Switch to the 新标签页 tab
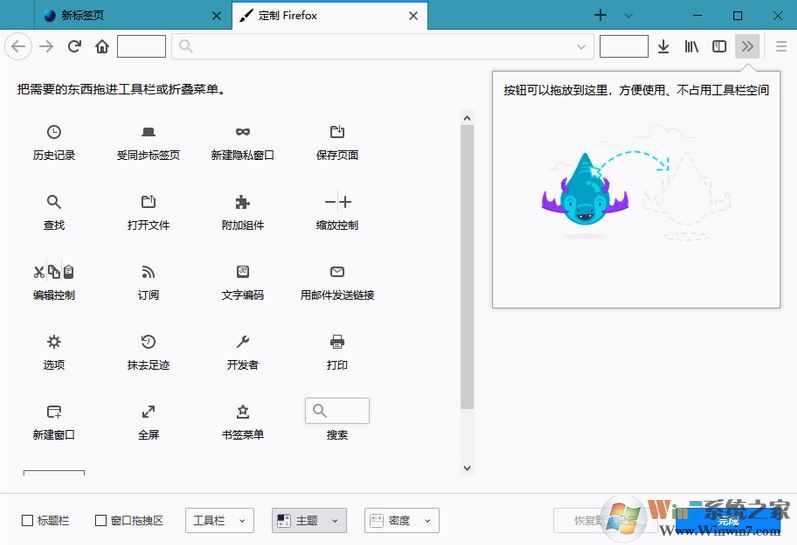The width and height of the screenshot is (797, 545). [133, 15]
